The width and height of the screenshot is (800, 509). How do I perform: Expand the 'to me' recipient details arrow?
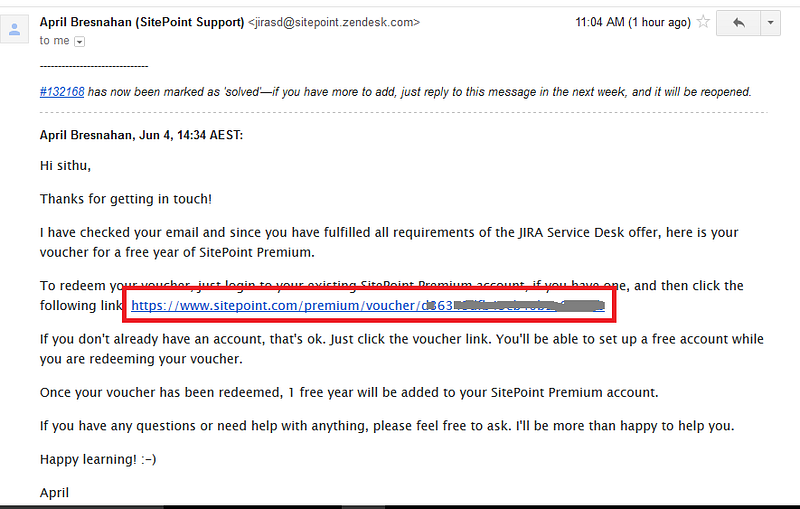coord(80,42)
